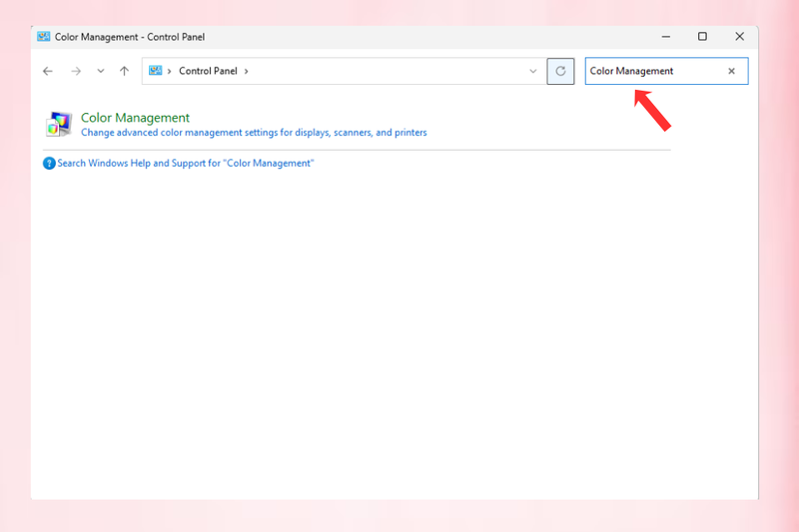Expand chevron after Control Panel breadcrumb
This screenshot has width=799, height=532.
pyautogui.click(x=246, y=71)
